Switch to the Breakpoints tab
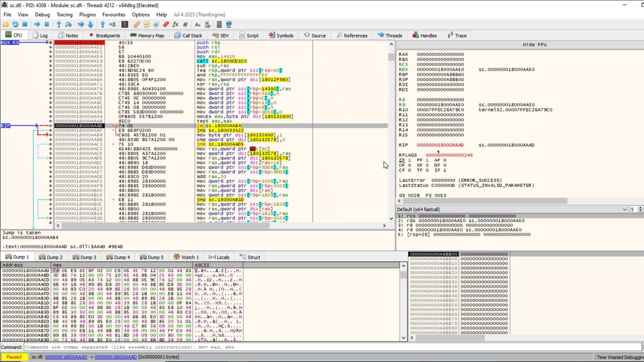 [105, 36]
